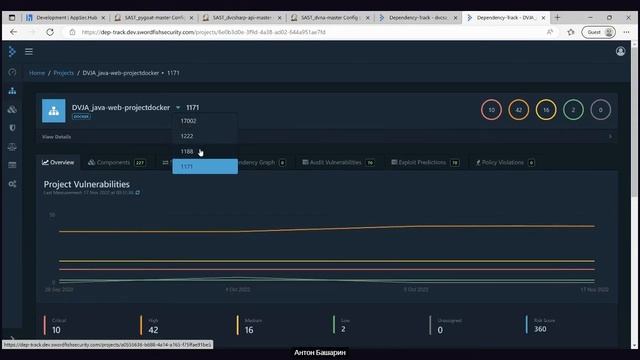This screenshot has width=640, height=360.
Task: Go to Home breadcrumb link
Action: point(37,73)
